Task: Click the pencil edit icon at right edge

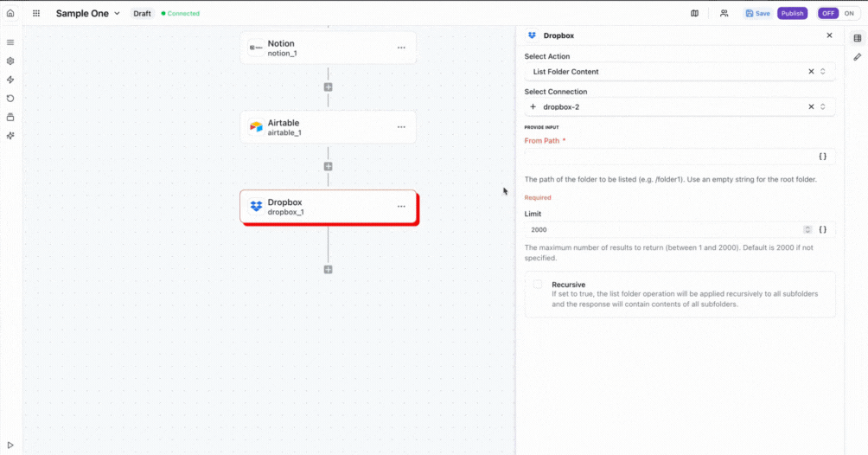Action: (x=857, y=57)
